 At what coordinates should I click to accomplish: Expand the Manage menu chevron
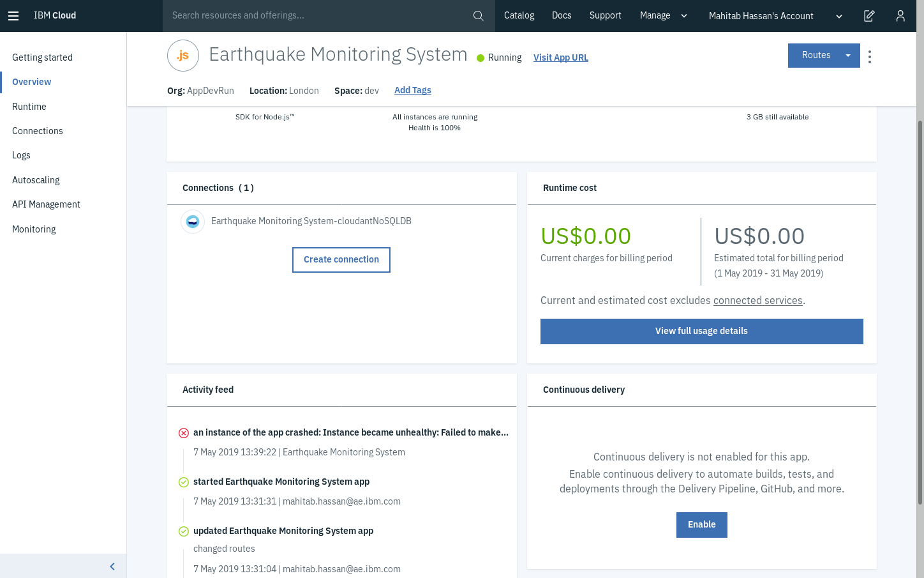click(x=684, y=16)
